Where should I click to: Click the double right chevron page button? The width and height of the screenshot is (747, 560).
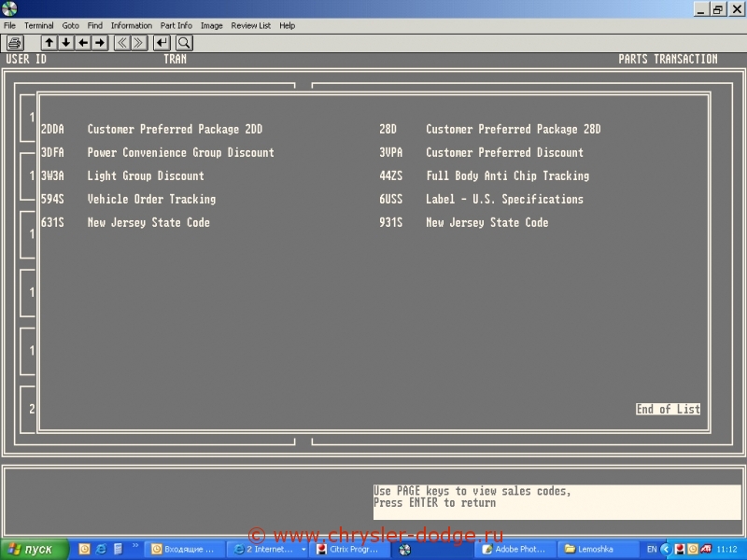point(138,43)
